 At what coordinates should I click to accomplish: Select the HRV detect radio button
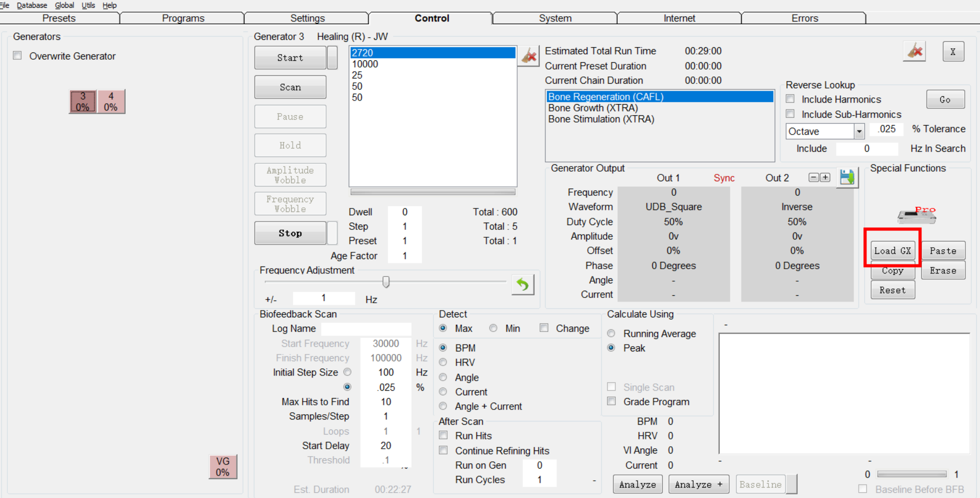click(443, 362)
